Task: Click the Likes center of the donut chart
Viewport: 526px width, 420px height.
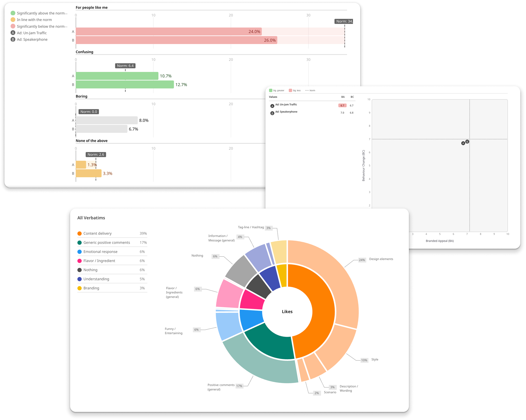Action: (x=287, y=311)
